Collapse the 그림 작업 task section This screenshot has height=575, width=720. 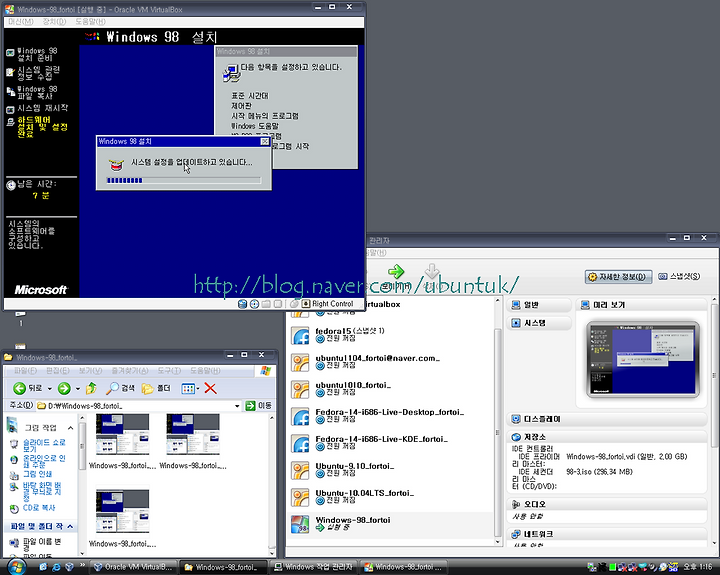pyautogui.click(x=70, y=428)
